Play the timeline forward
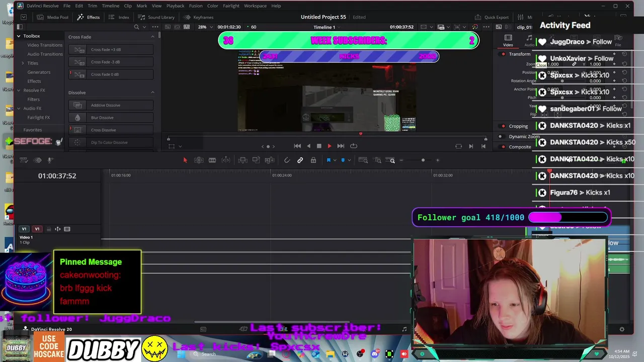The height and width of the screenshot is (362, 644). (330, 146)
